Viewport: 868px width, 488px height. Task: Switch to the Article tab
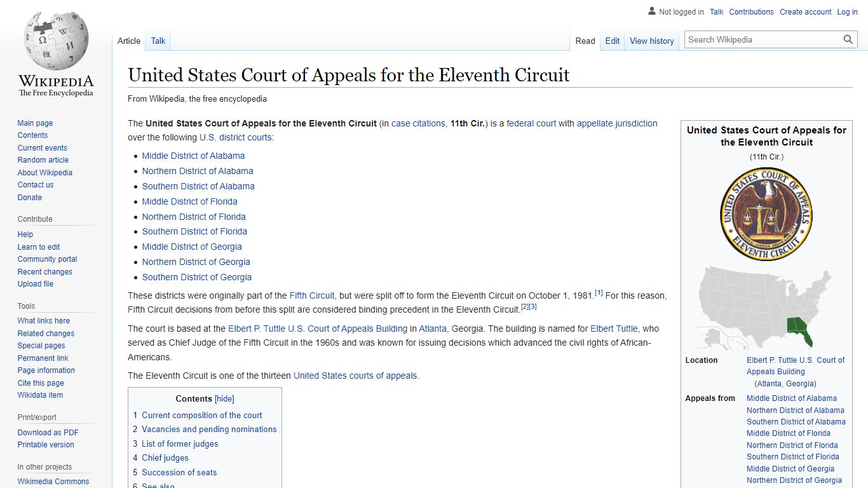point(129,41)
